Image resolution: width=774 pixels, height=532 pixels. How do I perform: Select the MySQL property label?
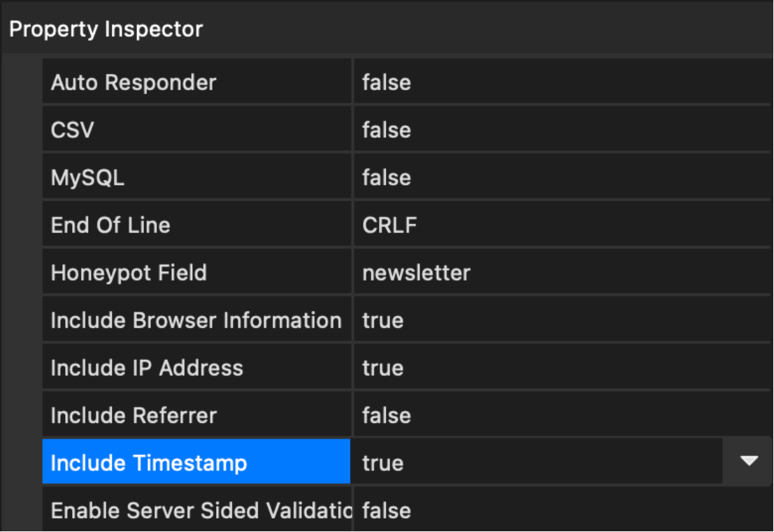87,178
